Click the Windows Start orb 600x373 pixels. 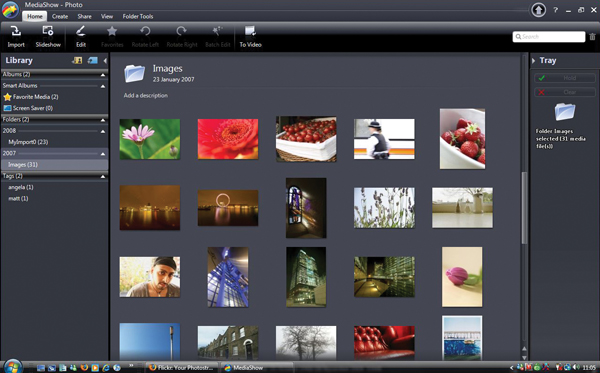tap(13, 366)
